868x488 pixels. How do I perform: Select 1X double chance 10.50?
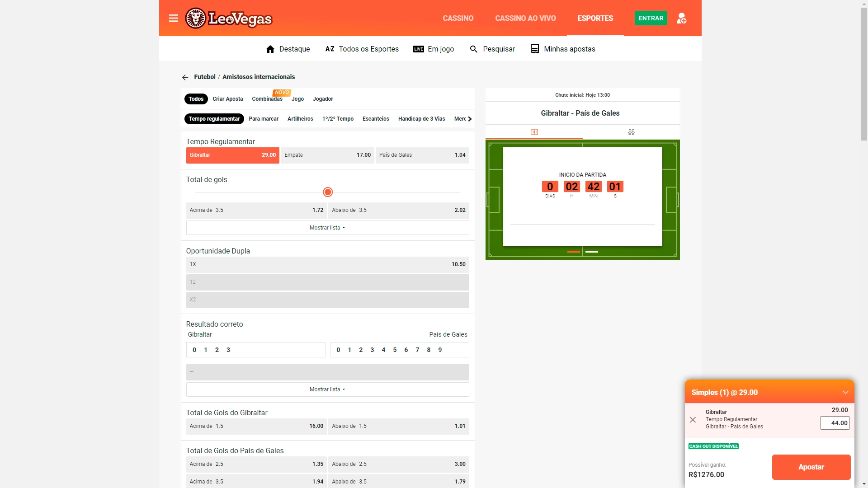click(328, 264)
